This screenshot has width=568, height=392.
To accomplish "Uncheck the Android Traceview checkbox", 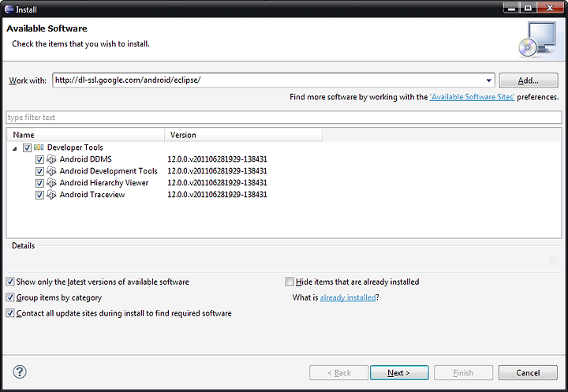I will tap(39, 195).
